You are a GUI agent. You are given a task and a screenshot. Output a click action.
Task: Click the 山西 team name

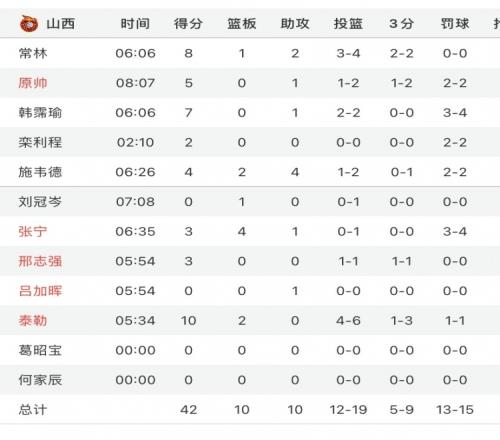[60, 24]
